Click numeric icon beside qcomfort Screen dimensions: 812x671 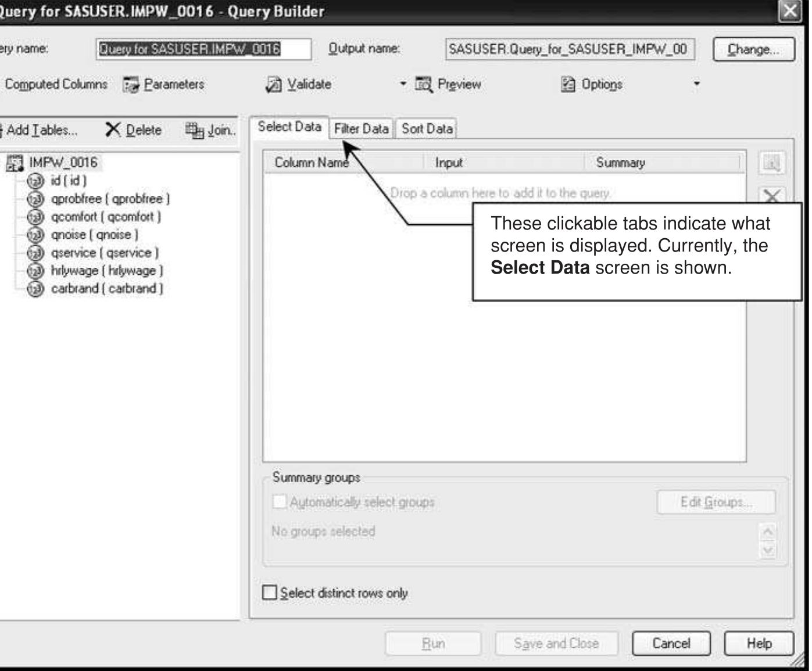36,217
